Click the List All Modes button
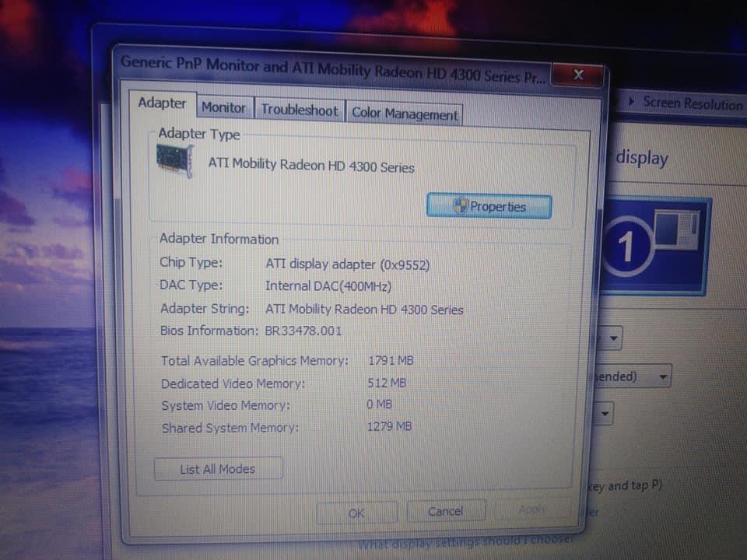This screenshot has width=747, height=560. tap(218, 469)
